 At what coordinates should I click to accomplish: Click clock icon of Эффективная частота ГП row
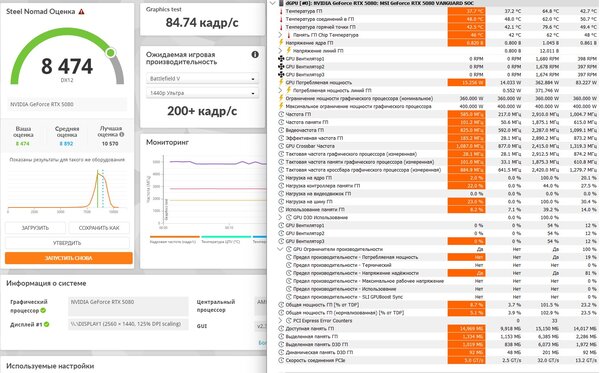pyautogui.click(x=281, y=138)
